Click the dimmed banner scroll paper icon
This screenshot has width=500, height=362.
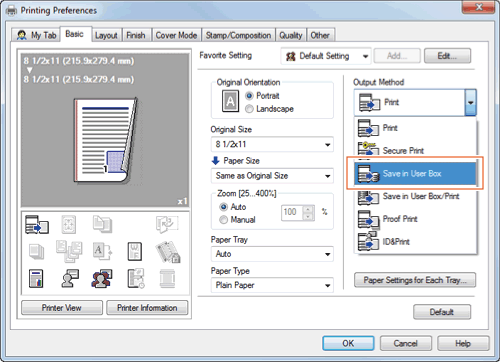click(167, 279)
